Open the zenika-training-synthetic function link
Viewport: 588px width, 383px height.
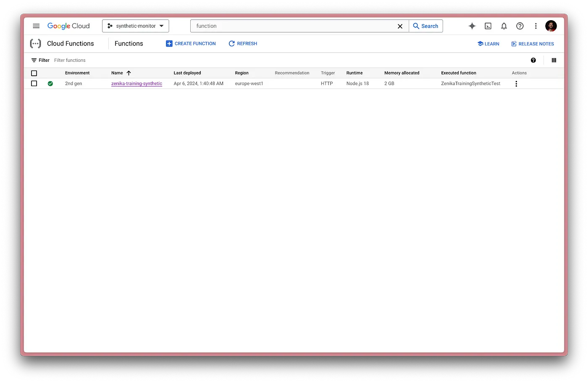(136, 84)
